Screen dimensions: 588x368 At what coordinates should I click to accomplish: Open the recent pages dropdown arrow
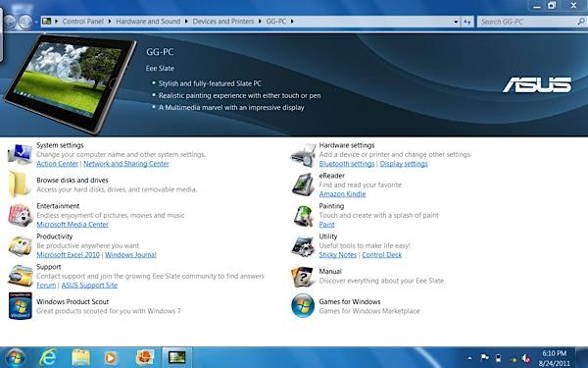(x=36, y=22)
